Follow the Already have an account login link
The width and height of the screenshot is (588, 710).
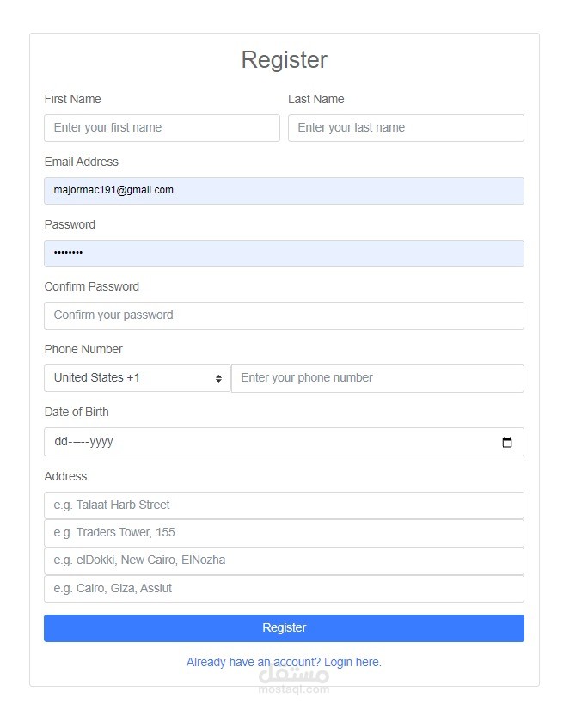(x=284, y=662)
